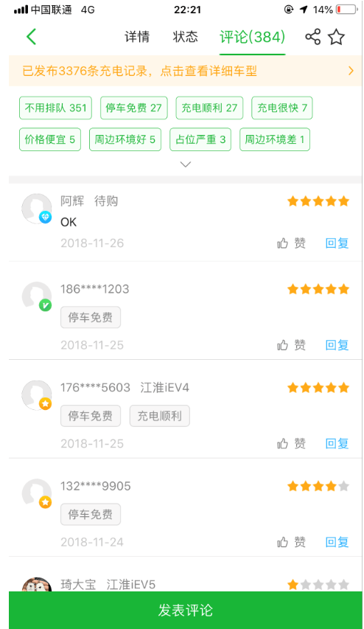Tap the 发表评论 button
The image size is (364, 629).
(185, 610)
